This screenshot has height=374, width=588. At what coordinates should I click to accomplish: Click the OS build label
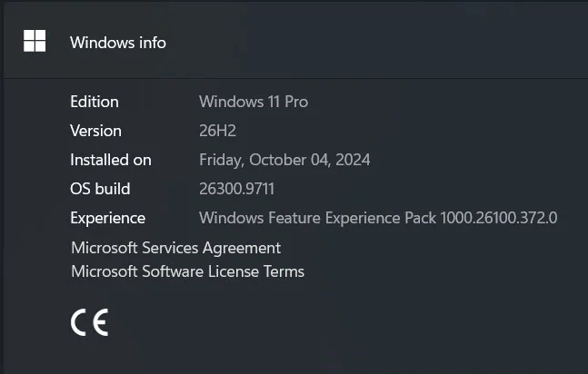[100, 189]
